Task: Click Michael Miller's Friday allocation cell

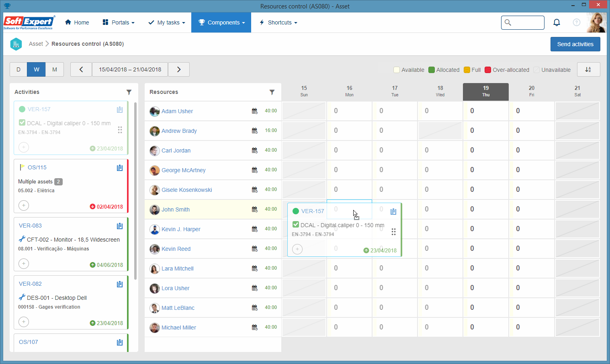Action: click(531, 327)
